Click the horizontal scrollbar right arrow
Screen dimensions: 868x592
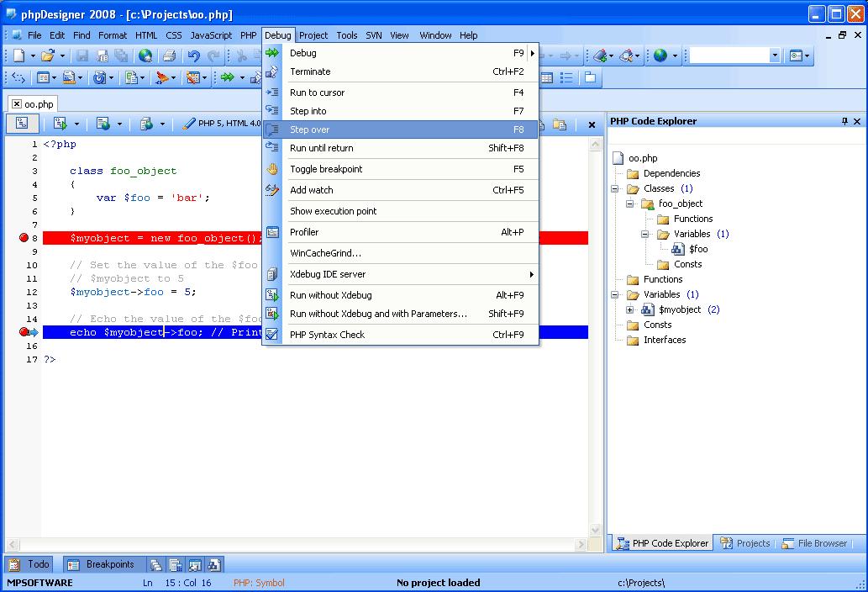(581, 544)
